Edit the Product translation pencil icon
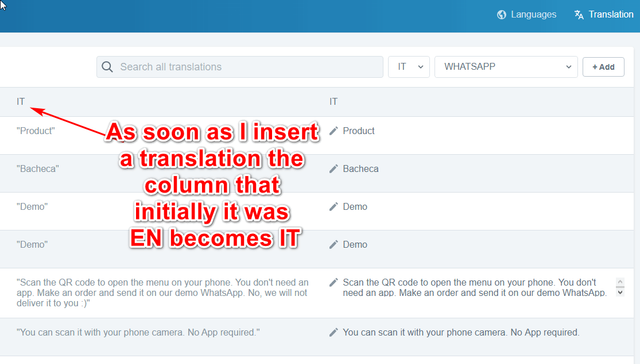 (333, 131)
